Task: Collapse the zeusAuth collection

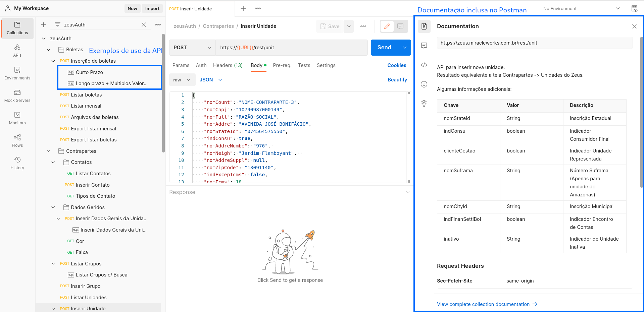Action: (x=44, y=39)
